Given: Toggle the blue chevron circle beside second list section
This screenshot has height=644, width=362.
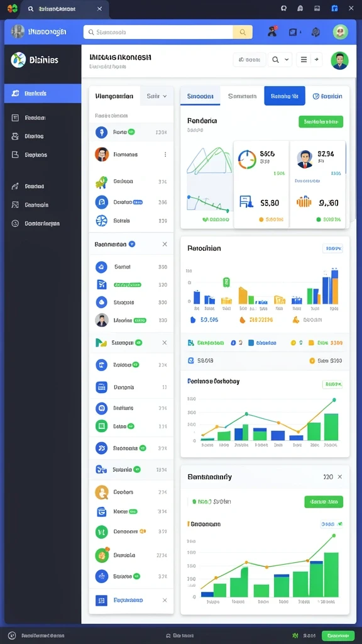Looking at the screenshot, I should (x=132, y=244).
